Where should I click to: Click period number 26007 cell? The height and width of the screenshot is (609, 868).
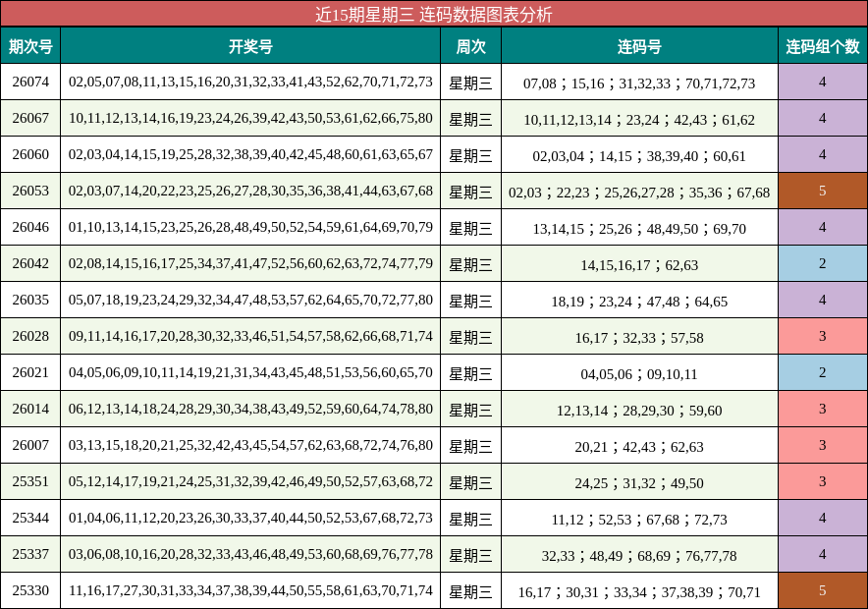[x=31, y=445]
